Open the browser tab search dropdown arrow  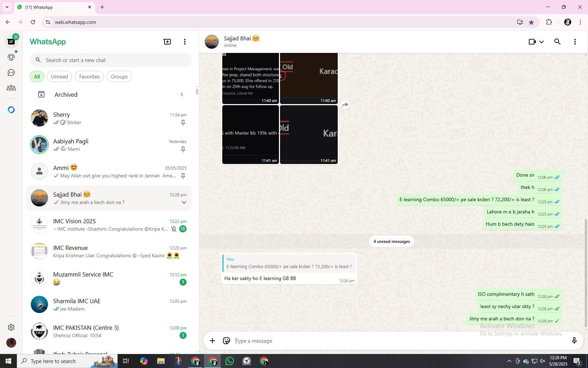coord(7,7)
